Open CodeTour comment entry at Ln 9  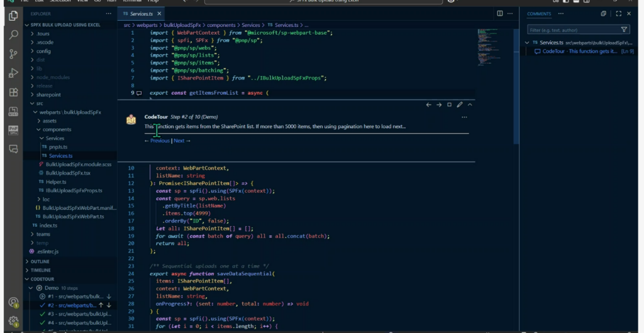[x=580, y=52]
